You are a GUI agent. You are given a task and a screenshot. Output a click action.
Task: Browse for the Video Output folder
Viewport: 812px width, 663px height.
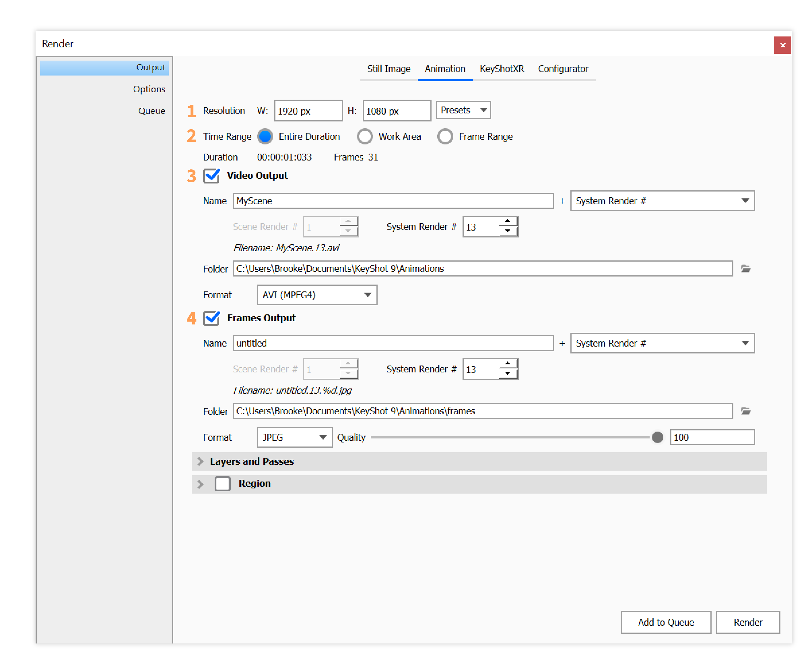coord(746,269)
